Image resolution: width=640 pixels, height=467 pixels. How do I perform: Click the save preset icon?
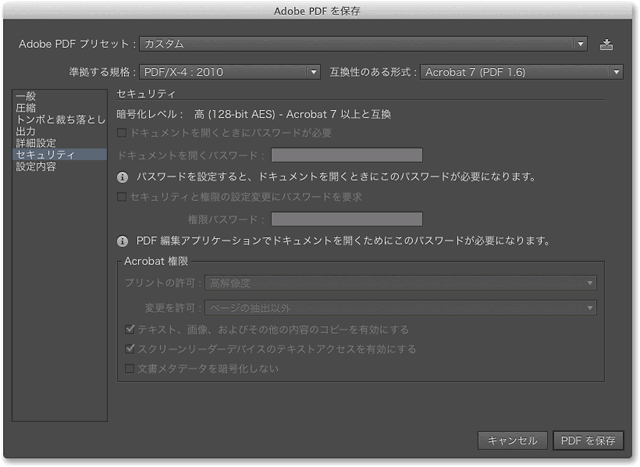click(606, 44)
